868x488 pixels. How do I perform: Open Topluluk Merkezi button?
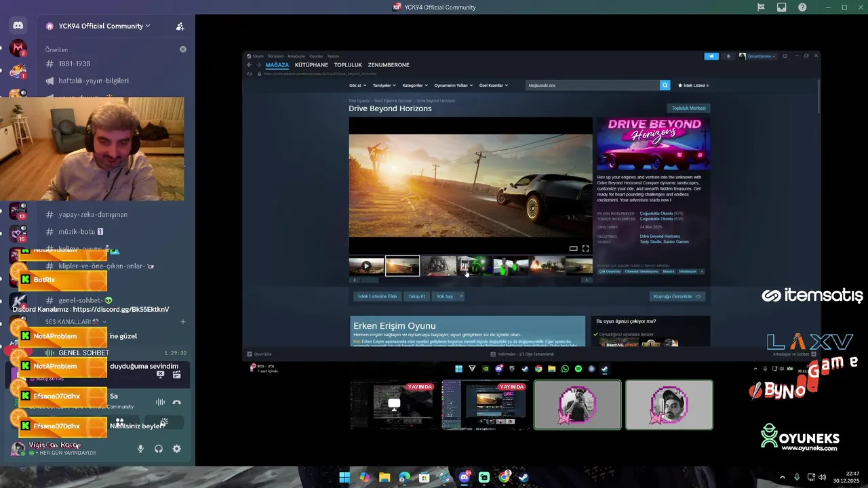pyautogui.click(x=688, y=108)
